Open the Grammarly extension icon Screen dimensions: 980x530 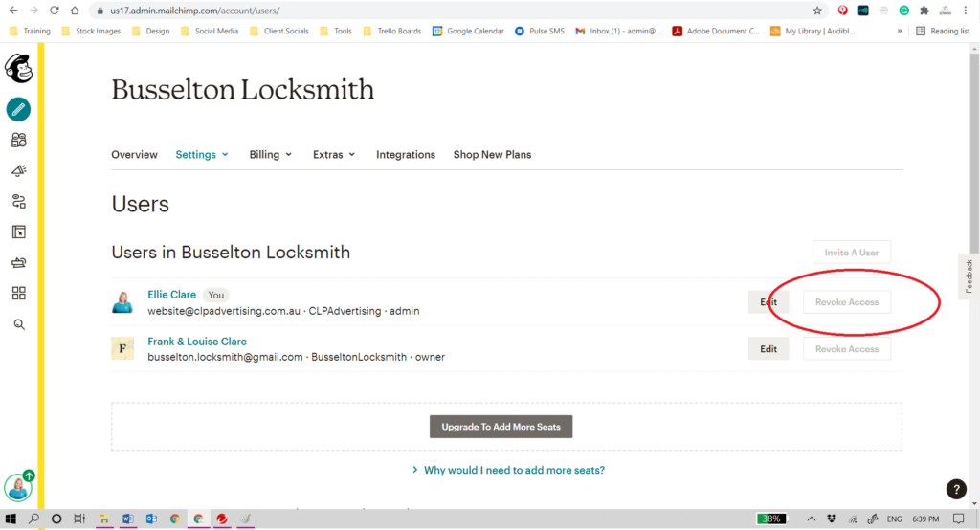[x=903, y=11]
